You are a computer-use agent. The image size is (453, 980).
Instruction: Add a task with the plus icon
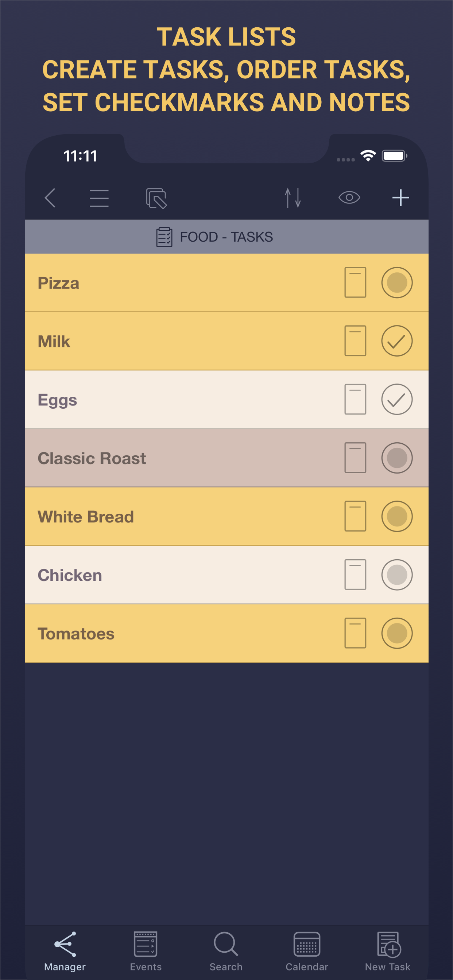pyautogui.click(x=400, y=198)
